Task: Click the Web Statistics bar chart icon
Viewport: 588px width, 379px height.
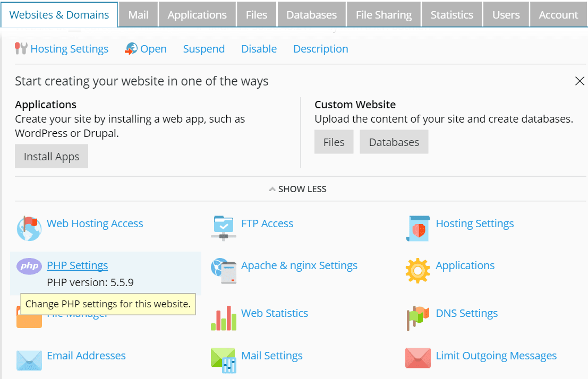Action: [223, 317]
